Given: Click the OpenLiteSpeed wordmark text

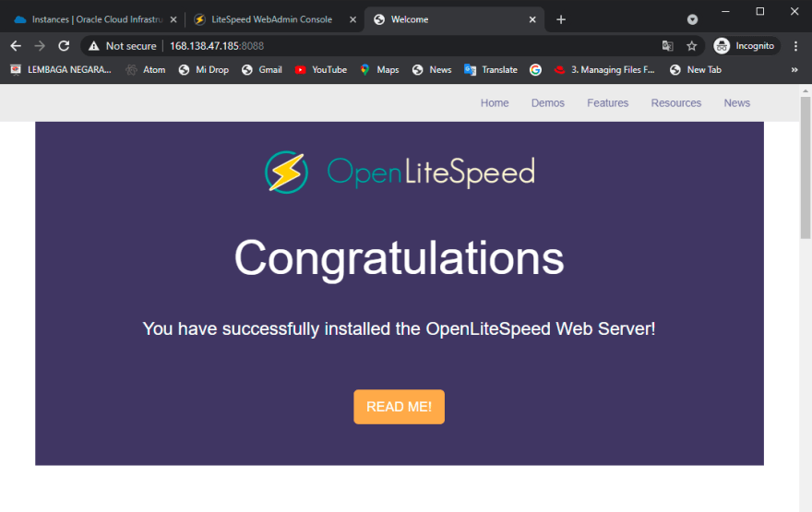Looking at the screenshot, I should tap(431, 173).
